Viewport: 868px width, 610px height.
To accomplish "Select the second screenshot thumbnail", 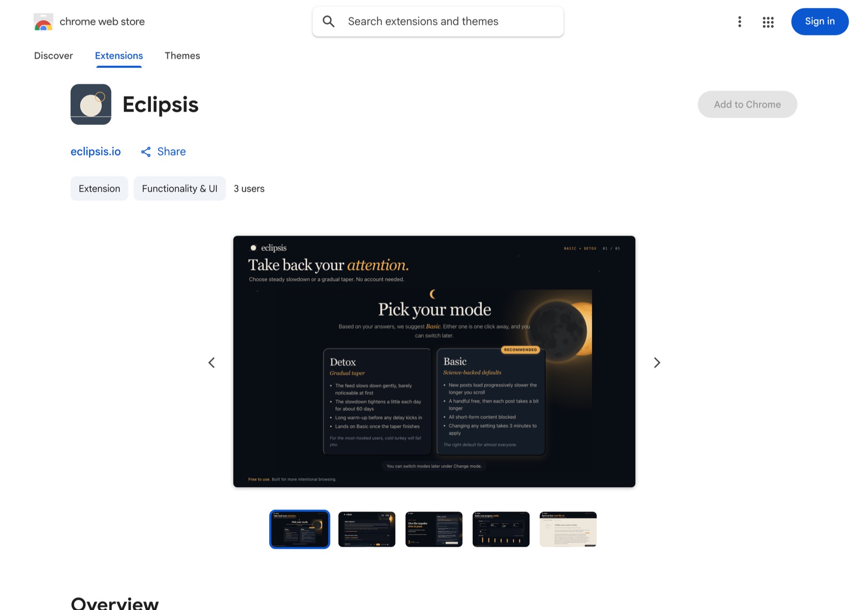I will pos(366,529).
